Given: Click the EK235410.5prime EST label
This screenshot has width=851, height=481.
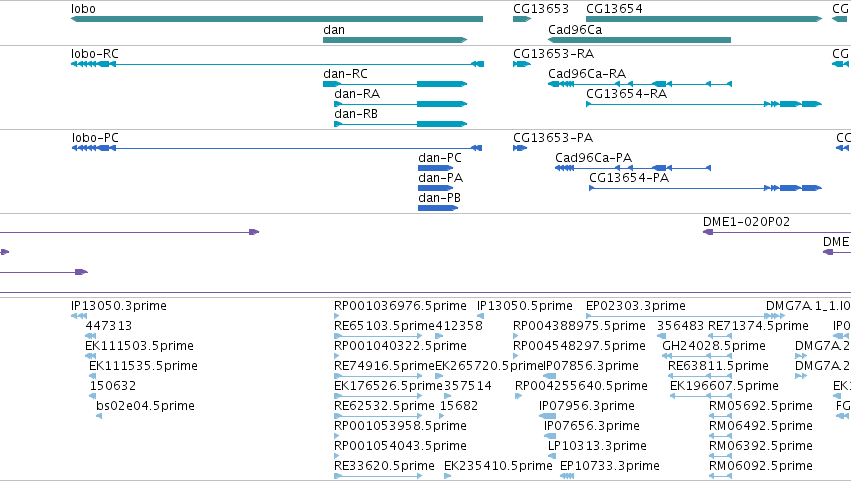Looking at the screenshot, I should click(498, 467).
